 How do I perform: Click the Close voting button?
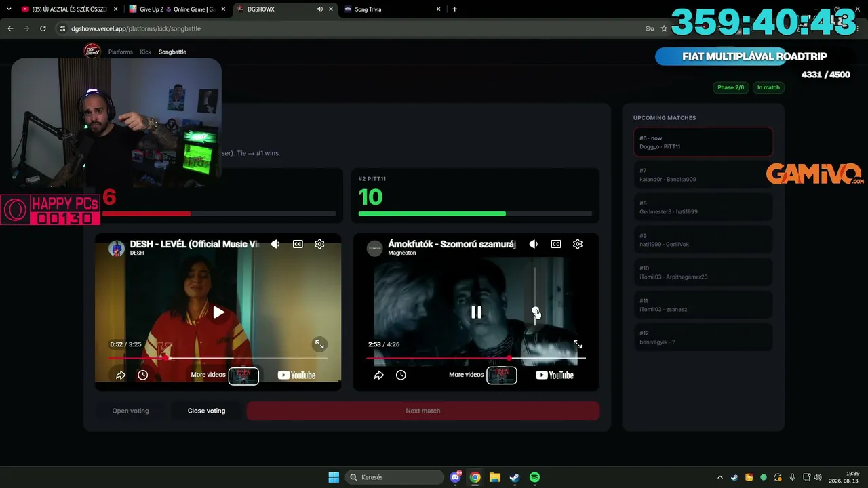coord(206,411)
